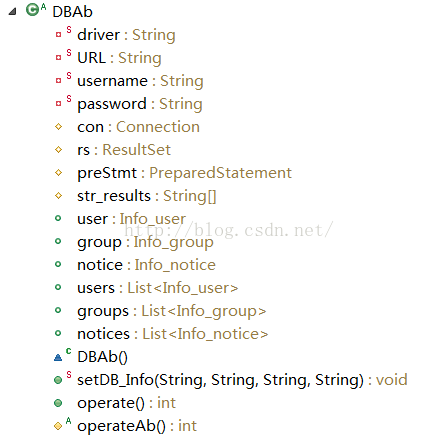Select the users : List<Info_user> field
Viewport: 441px width, 439px height.
point(158,288)
